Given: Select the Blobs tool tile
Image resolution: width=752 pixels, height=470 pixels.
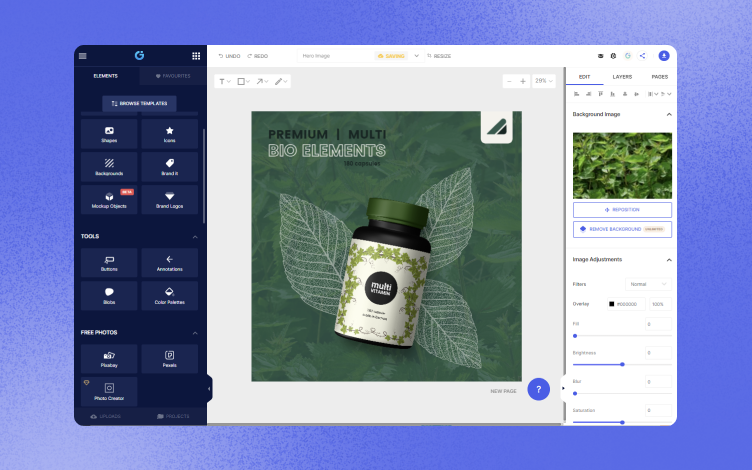Looking at the screenshot, I should [109, 296].
